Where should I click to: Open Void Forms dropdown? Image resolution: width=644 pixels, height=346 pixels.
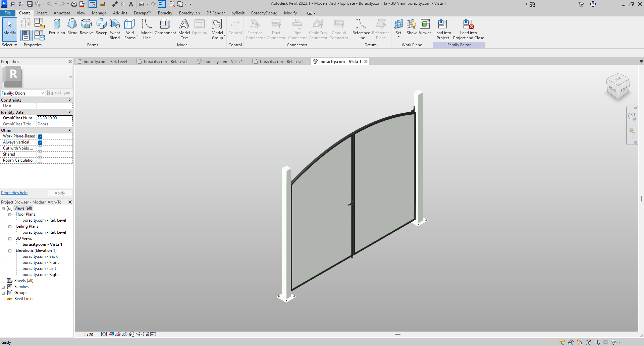[130, 29]
